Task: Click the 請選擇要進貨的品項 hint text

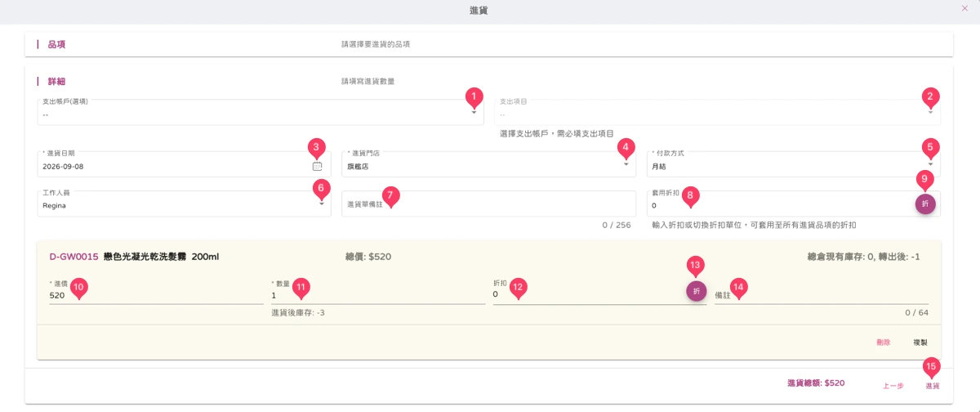Action: pos(376,44)
